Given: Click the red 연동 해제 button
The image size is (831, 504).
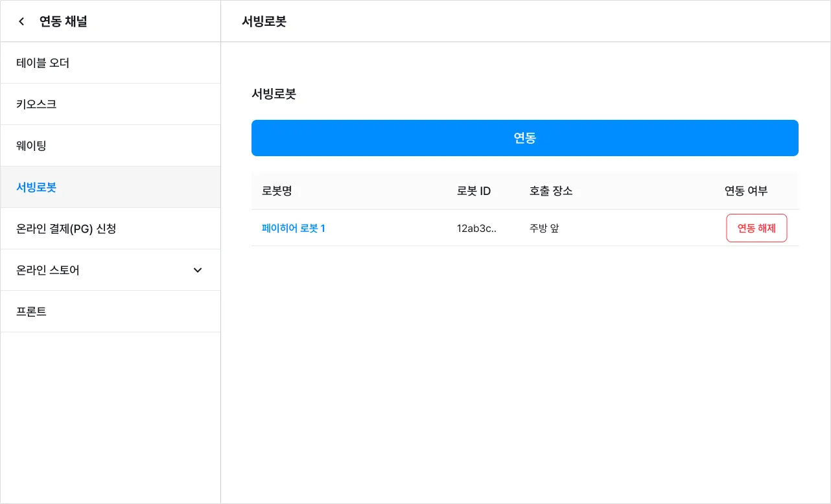Looking at the screenshot, I should point(756,228).
